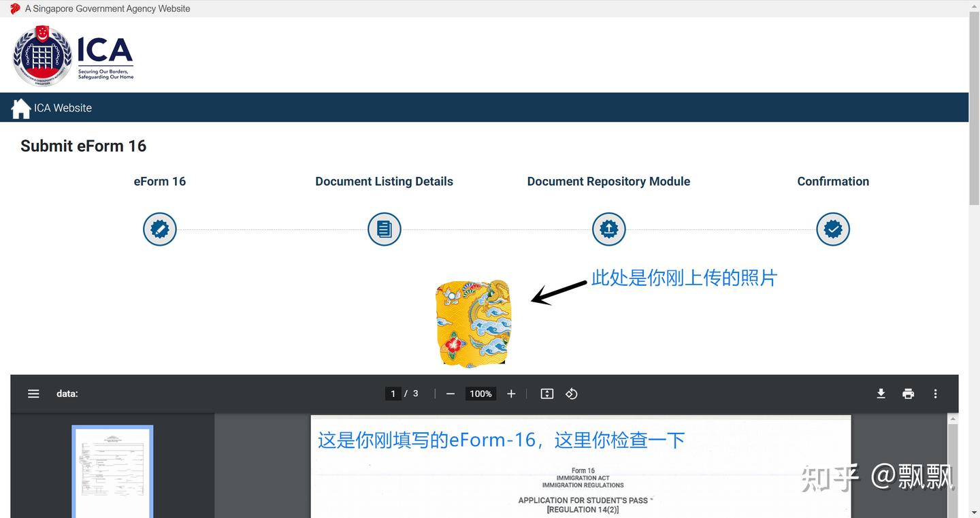Rotate the PDF counterclockwise
980x518 pixels.
click(x=572, y=393)
